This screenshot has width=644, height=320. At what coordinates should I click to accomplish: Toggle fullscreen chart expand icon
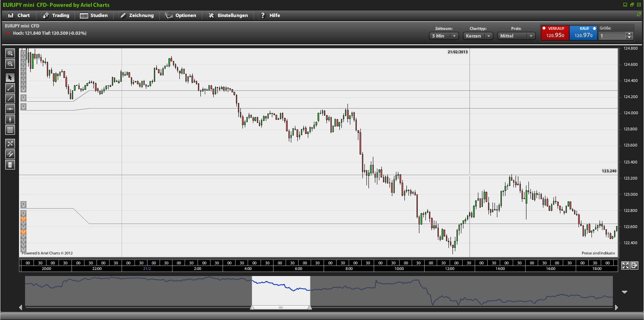(625, 265)
